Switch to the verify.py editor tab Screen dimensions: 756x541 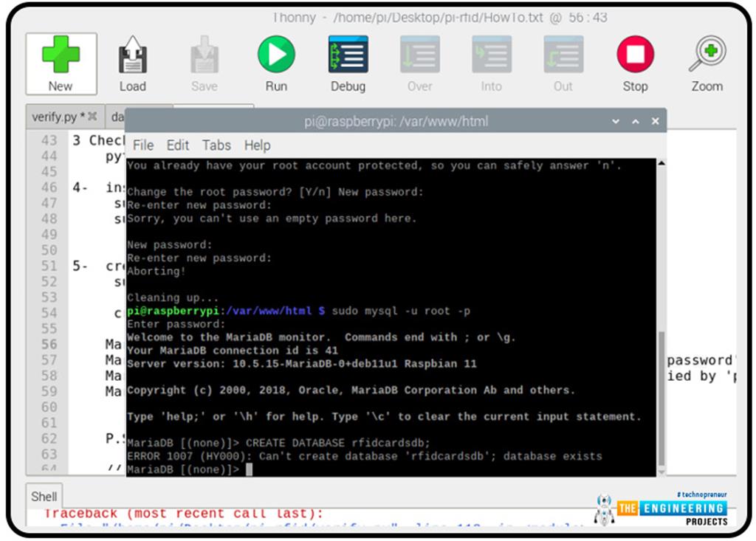point(55,117)
